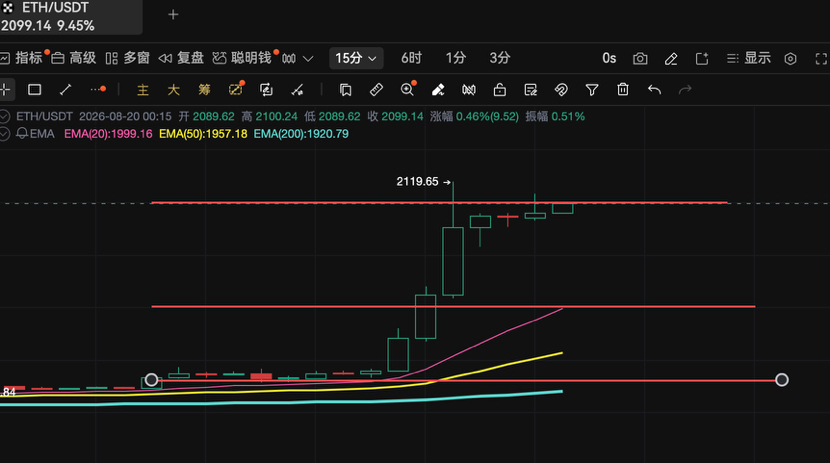Image resolution: width=830 pixels, height=463 pixels.
Task: Click the EMA(20):1999.16 label
Action: pyautogui.click(x=108, y=134)
